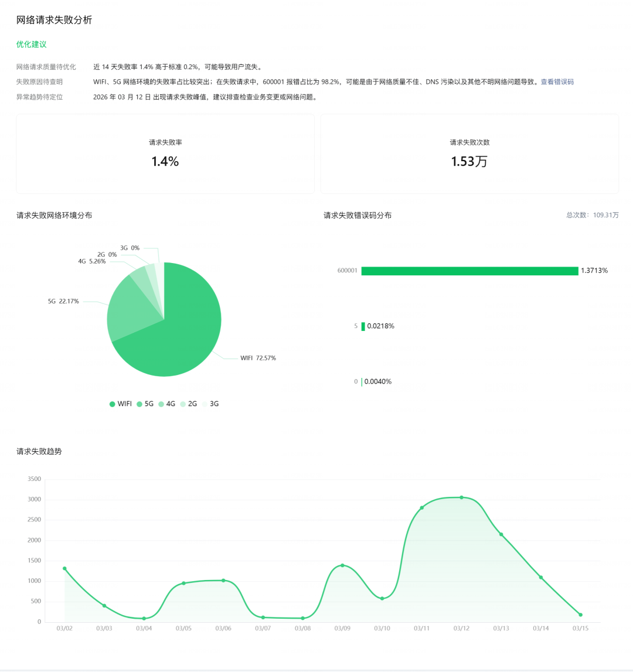Click the 1.4% value in 请求失败率 card
The height and width of the screenshot is (672, 633).
click(x=165, y=161)
